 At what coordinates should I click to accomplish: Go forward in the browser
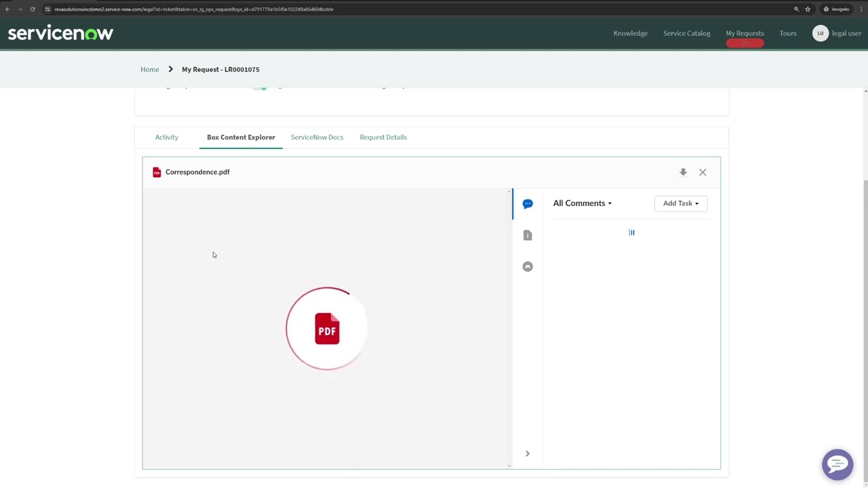[20, 9]
